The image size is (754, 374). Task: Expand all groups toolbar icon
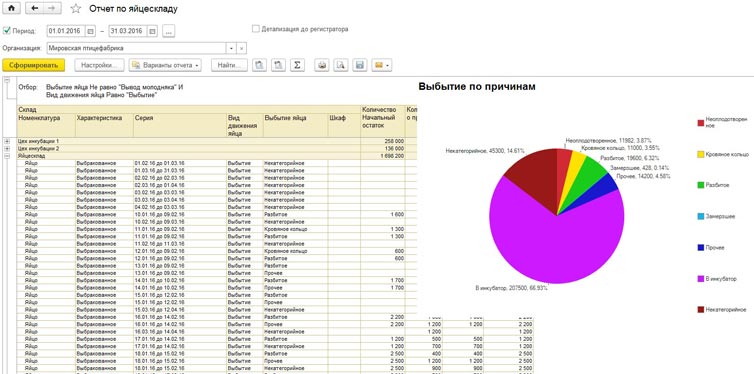[260, 65]
